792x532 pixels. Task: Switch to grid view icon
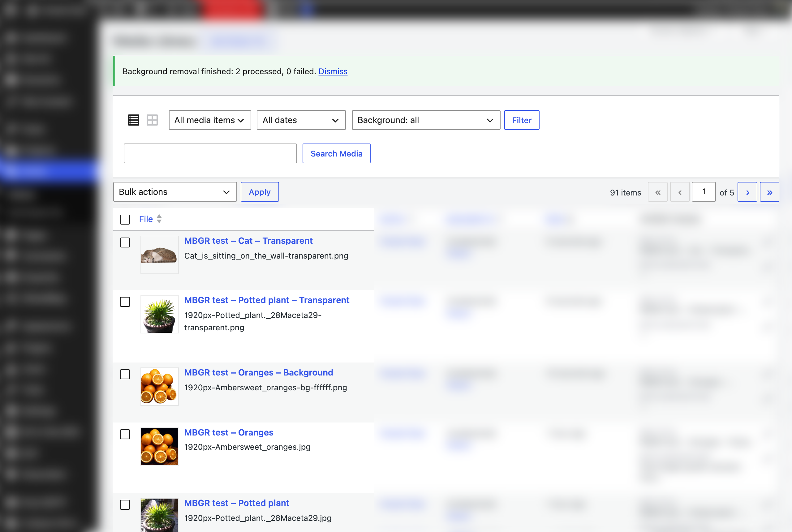(x=152, y=120)
